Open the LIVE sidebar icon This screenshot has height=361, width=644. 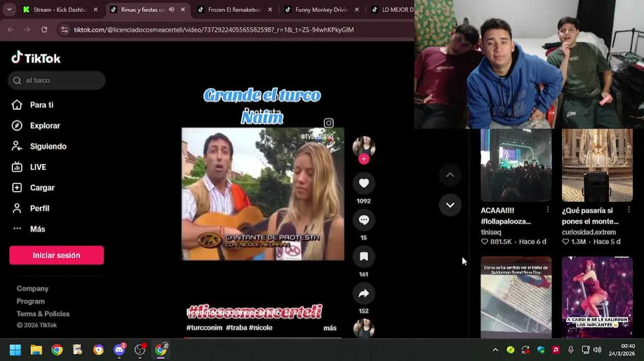[17, 167]
